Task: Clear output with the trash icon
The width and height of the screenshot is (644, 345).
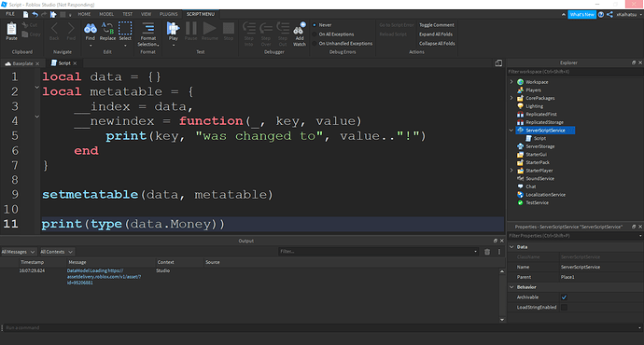Action: pos(487,252)
